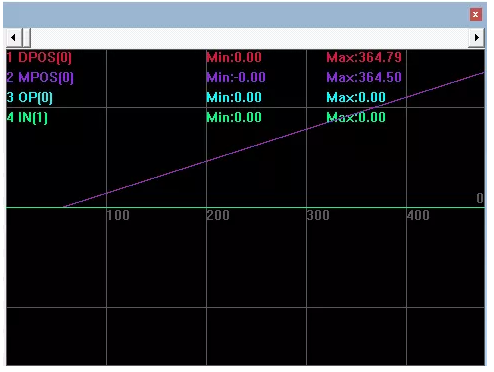The width and height of the screenshot is (494, 372).
Task: Click the DPOS Max:364.79 readout
Action: pyautogui.click(x=364, y=58)
